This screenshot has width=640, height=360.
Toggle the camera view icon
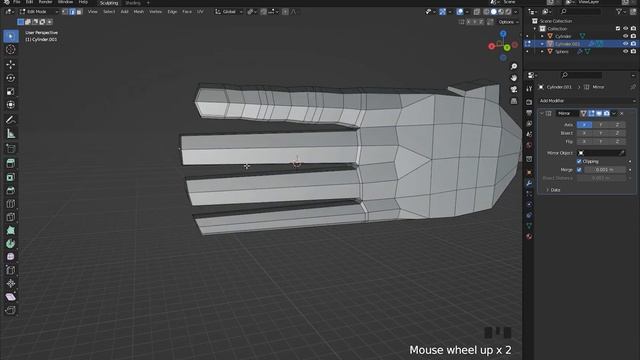coord(514,89)
